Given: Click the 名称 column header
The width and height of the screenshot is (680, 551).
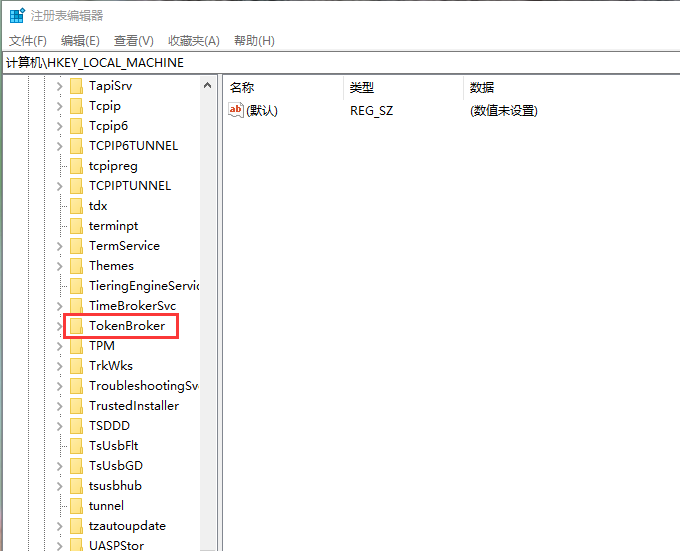Looking at the screenshot, I should coord(243,88).
